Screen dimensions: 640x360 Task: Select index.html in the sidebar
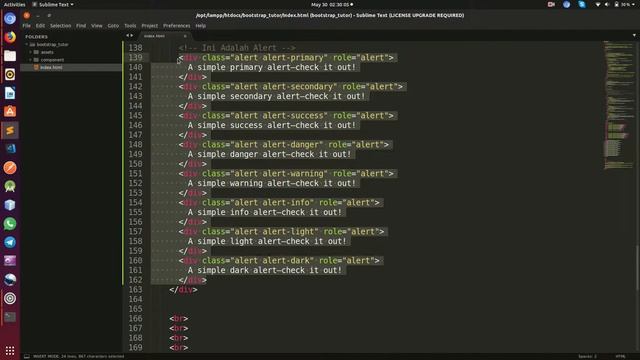71,67
